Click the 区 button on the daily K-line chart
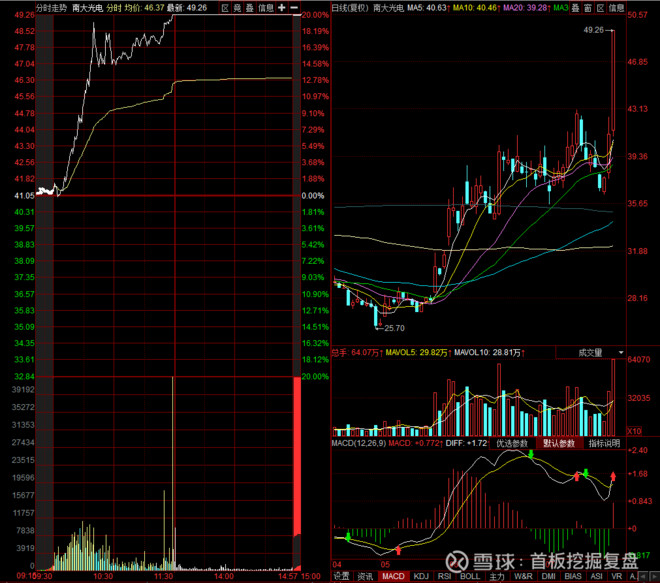The height and width of the screenshot is (583, 660). click(x=601, y=8)
